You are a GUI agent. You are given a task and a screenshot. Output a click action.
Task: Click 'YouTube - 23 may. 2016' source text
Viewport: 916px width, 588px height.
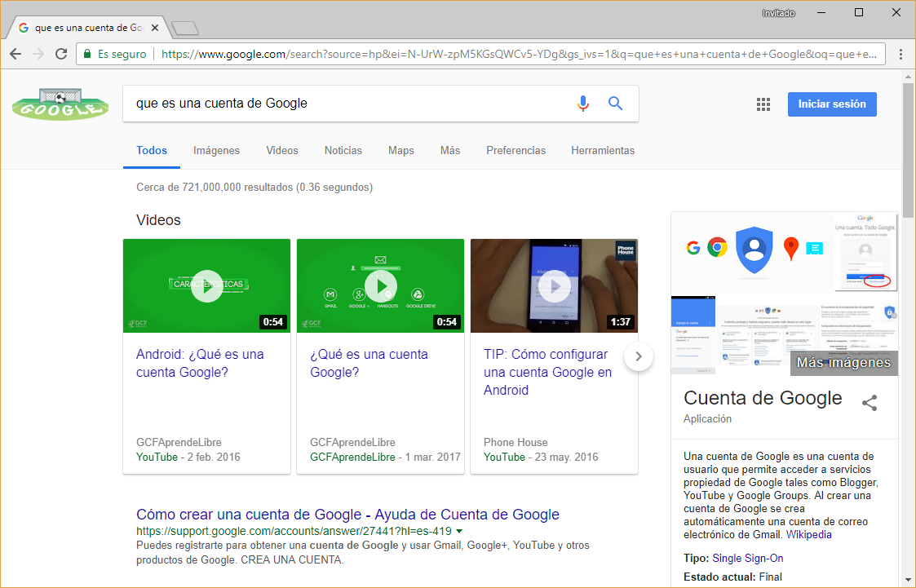pos(540,458)
